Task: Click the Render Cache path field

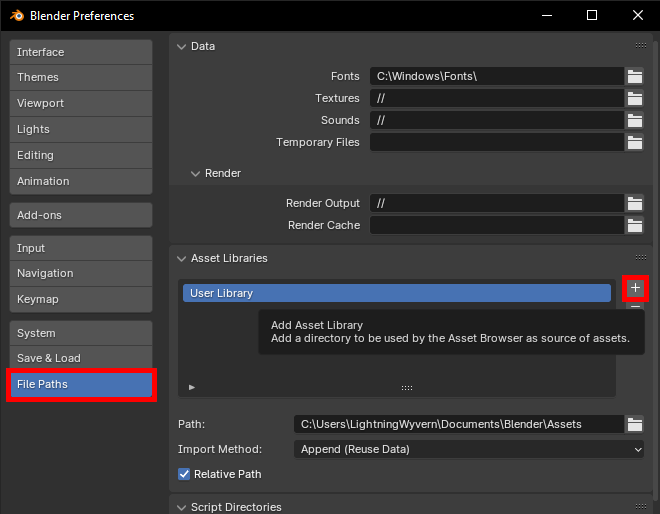Action: click(x=497, y=225)
